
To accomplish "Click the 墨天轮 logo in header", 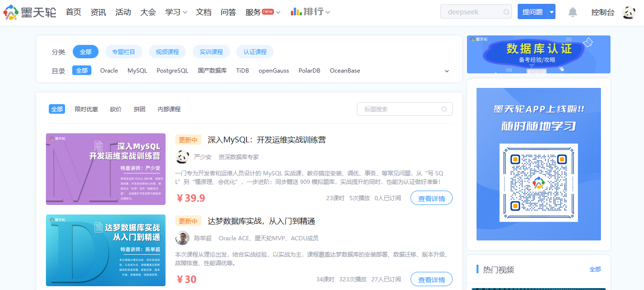I will (x=30, y=12).
